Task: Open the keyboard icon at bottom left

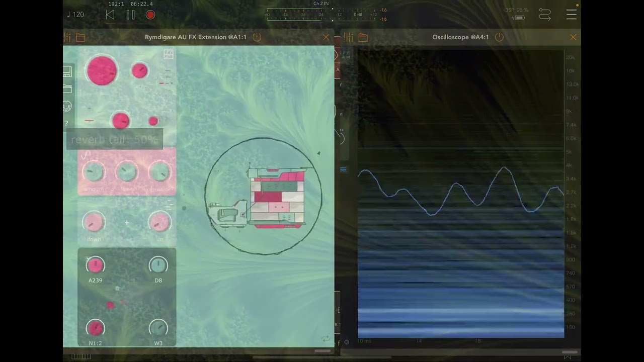Action: tap(81, 356)
